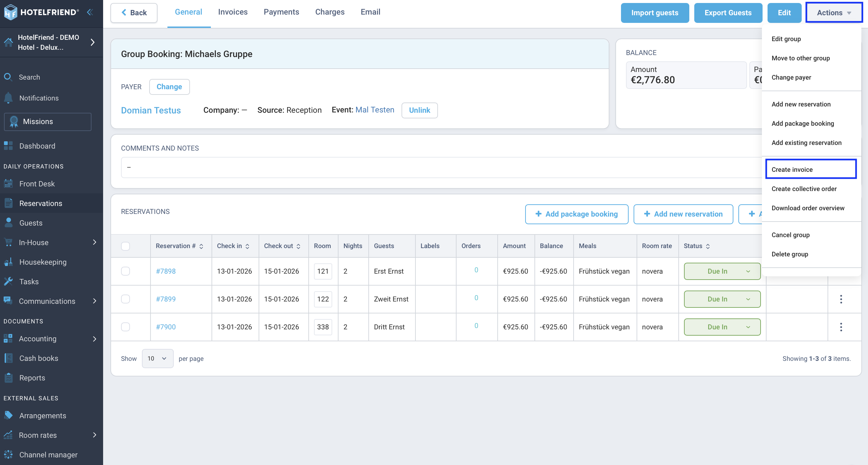This screenshot has height=465, width=868.
Task: Switch to the Email tab
Action: pyautogui.click(x=370, y=12)
